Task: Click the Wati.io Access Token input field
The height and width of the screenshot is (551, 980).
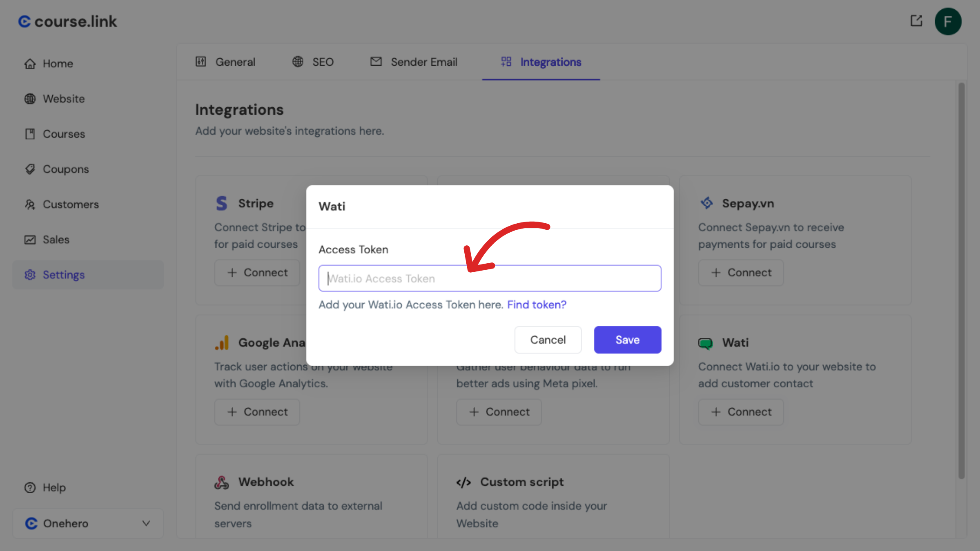Action: click(x=490, y=278)
